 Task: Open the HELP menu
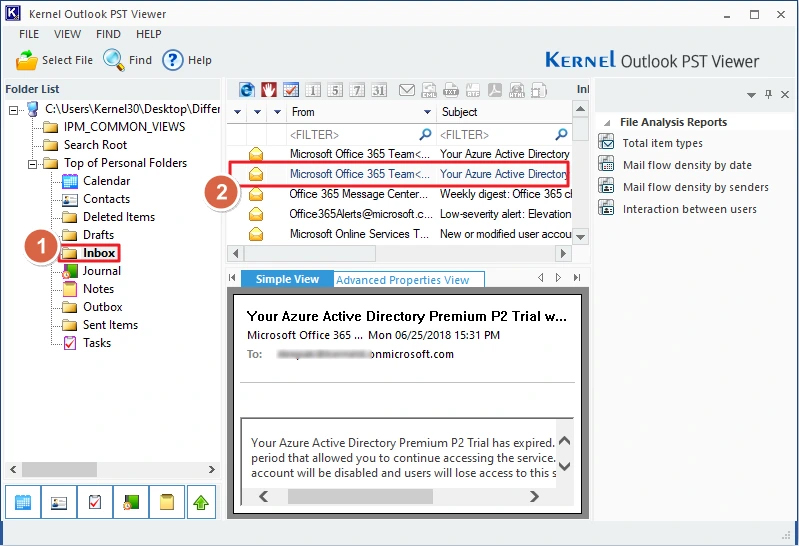(148, 34)
